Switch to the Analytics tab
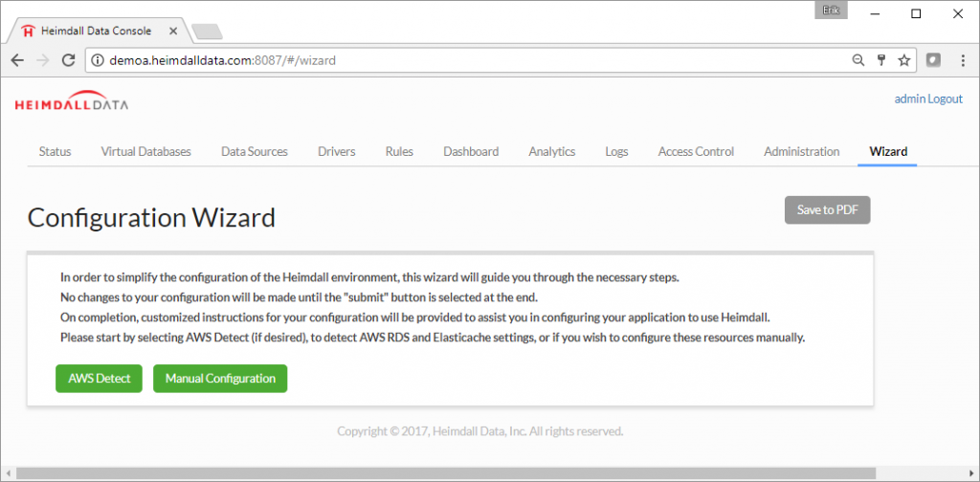Image resolution: width=980 pixels, height=482 pixels. 552,151
